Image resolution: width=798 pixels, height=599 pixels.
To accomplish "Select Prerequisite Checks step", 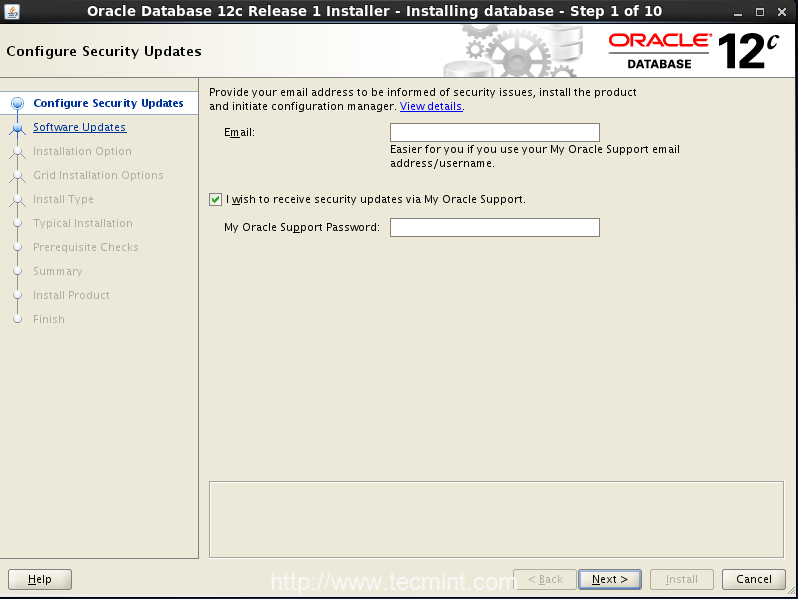I will (86, 247).
